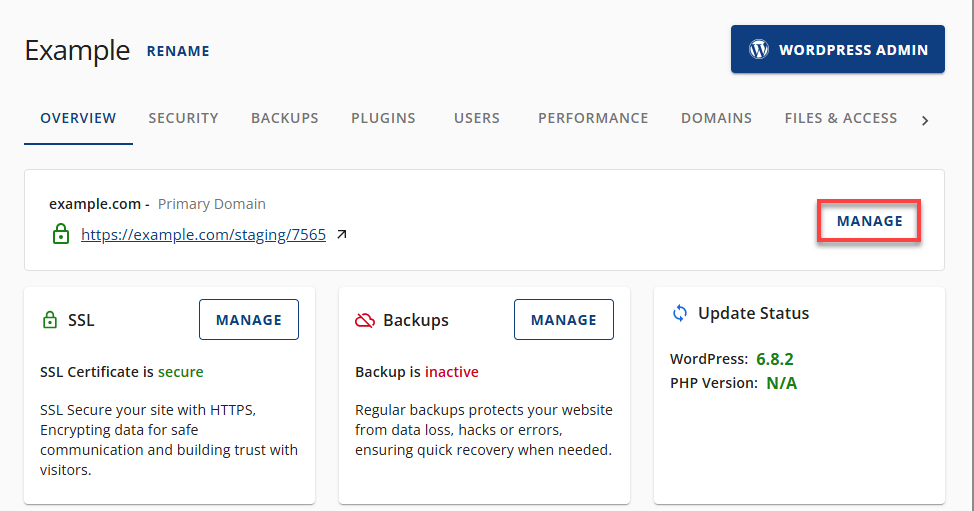Open the example.com staging URL link
Screen dimensions: 974x511
pyautogui.click(x=203, y=235)
